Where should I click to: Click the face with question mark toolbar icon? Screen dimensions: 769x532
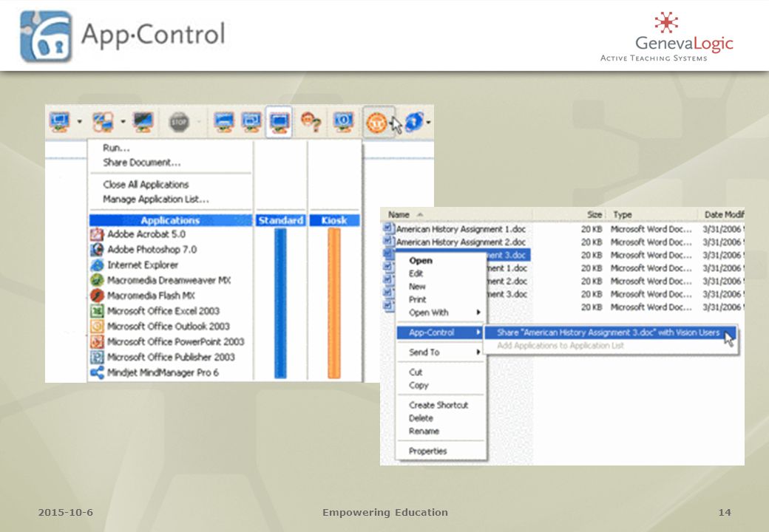point(311,121)
